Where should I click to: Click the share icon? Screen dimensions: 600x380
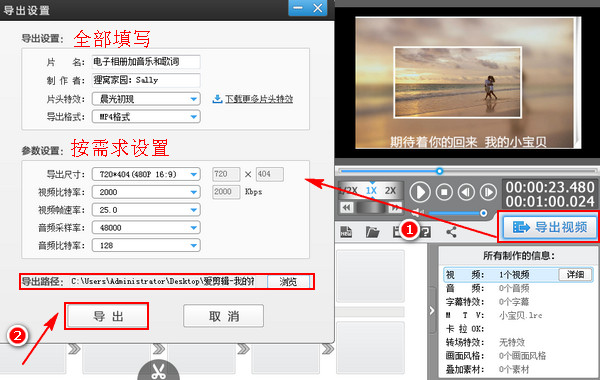tap(452, 232)
